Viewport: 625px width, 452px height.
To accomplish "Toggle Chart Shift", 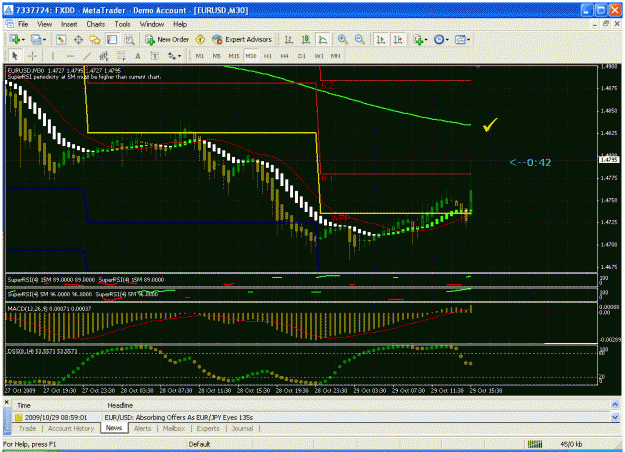I will coord(398,39).
